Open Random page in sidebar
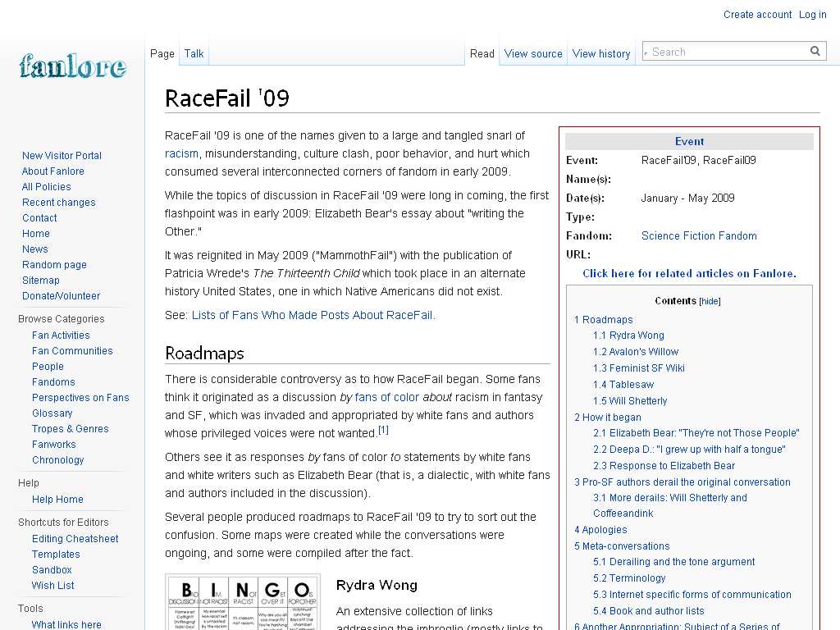The image size is (840, 630). 54,265
